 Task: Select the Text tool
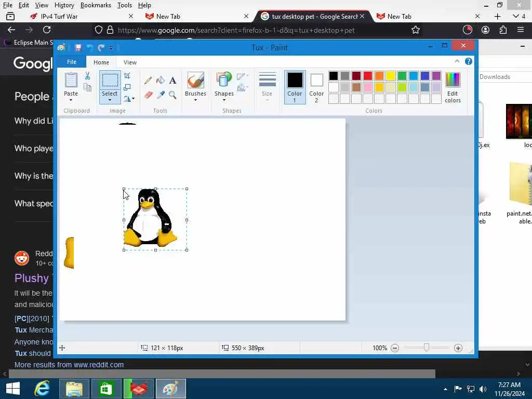pyautogui.click(x=172, y=81)
